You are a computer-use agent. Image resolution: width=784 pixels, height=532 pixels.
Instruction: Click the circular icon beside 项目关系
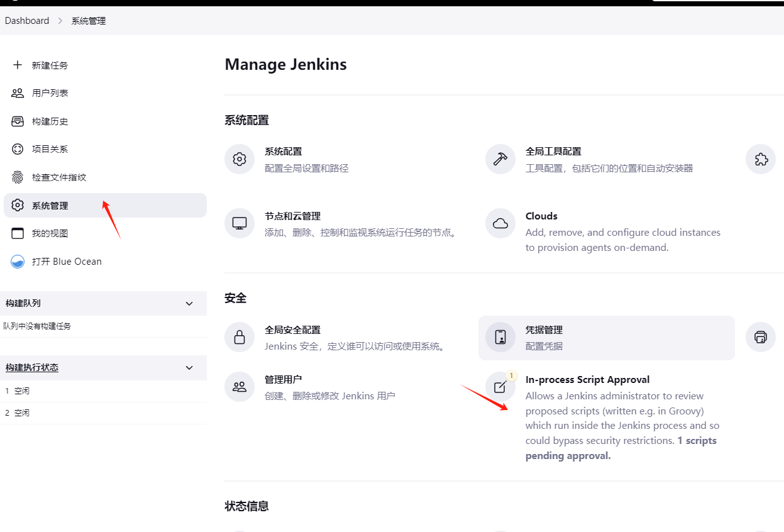click(x=18, y=149)
